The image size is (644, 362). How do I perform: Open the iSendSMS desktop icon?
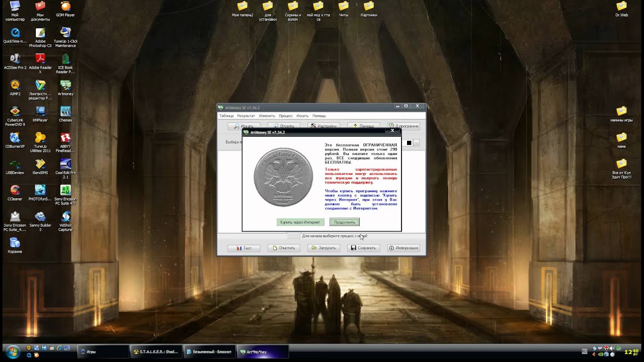[x=40, y=166]
